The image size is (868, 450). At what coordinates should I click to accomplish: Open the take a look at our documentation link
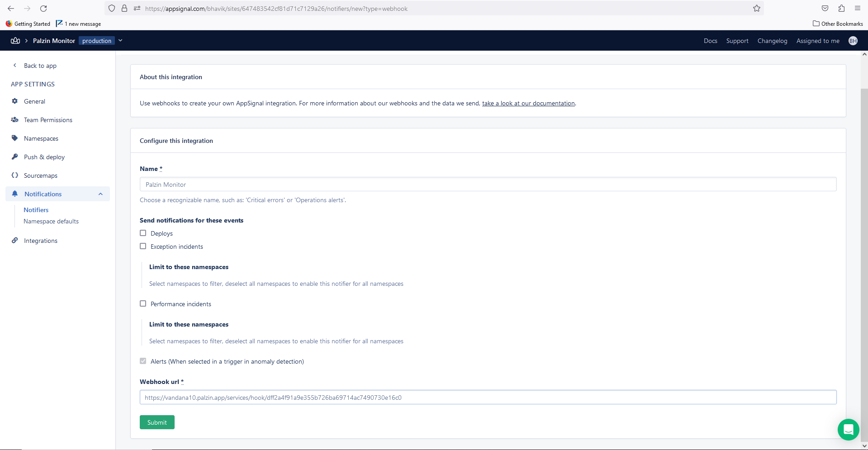tap(528, 103)
